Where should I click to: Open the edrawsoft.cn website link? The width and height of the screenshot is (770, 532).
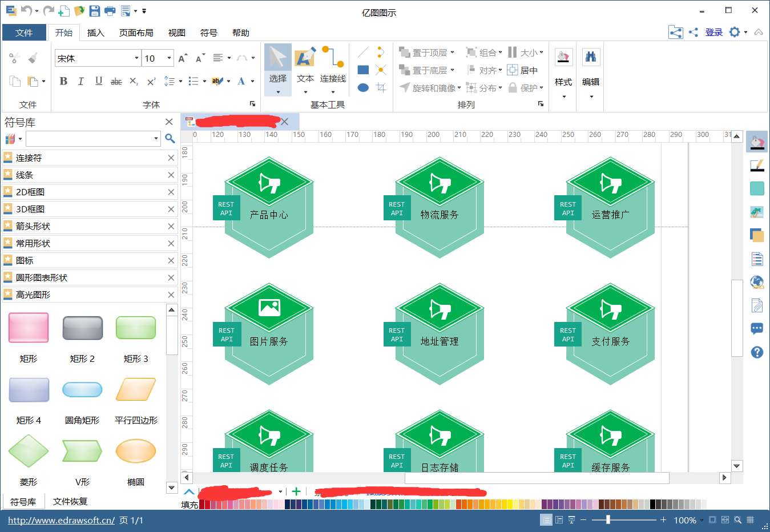coord(61,520)
